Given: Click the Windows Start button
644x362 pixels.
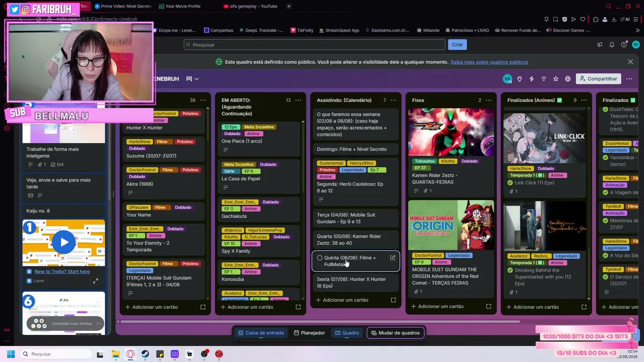Looking at the screenshot, I should pyautogui.click(x=11, y=354).
